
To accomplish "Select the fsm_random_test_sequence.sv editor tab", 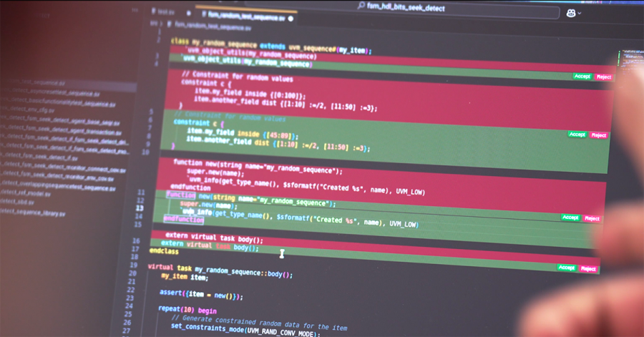I will pos(245,16).
